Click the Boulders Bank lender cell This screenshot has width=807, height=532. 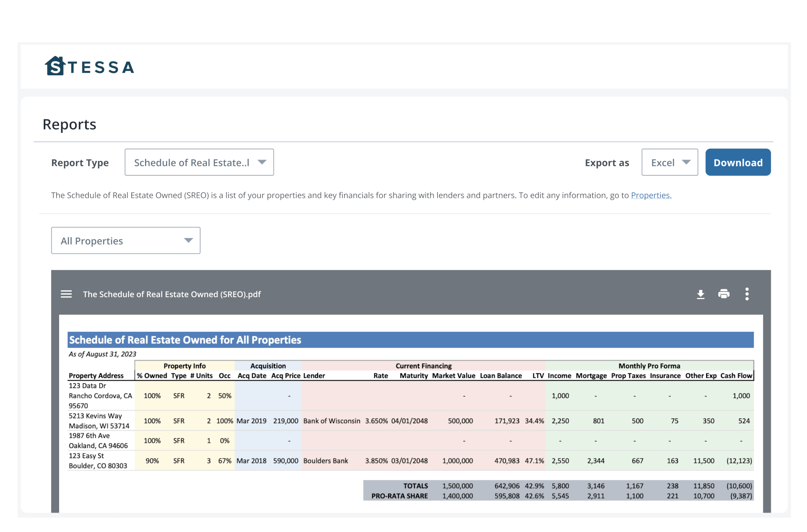(x=325, y=461)
